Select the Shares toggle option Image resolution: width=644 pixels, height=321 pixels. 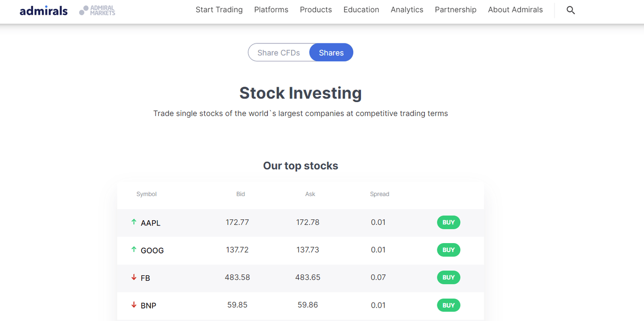(331, 52)
